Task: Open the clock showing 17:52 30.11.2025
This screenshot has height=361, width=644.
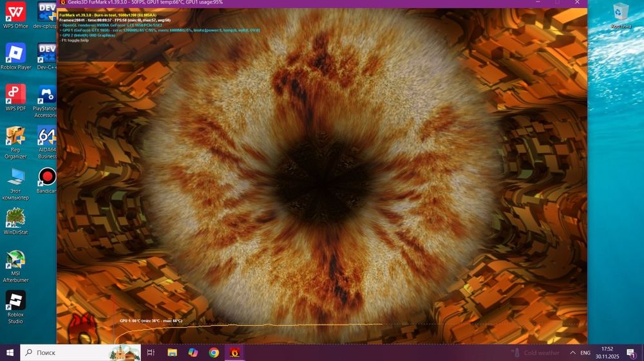Action: [607, 353]
